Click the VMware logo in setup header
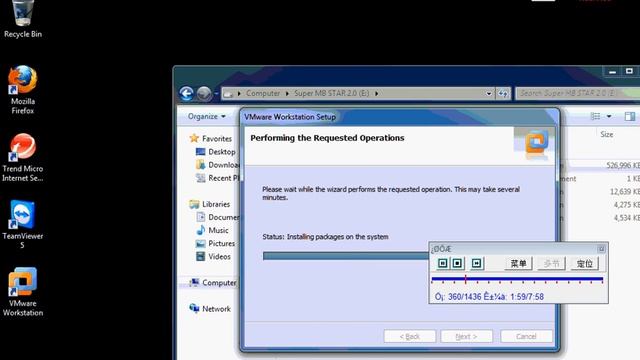The height and width of the screenshot is (360, 640). coord(536,142)
